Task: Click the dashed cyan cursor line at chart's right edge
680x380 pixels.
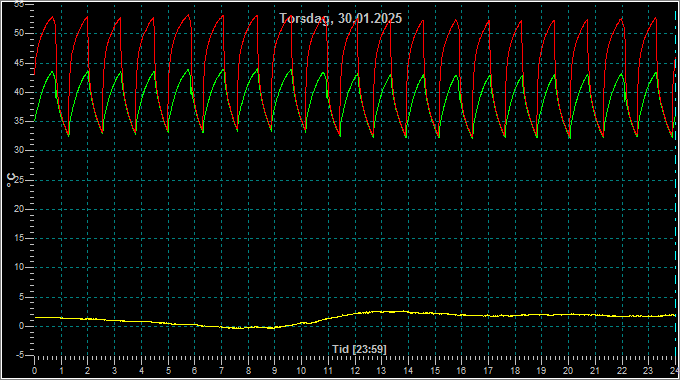Action: [676, 182]
